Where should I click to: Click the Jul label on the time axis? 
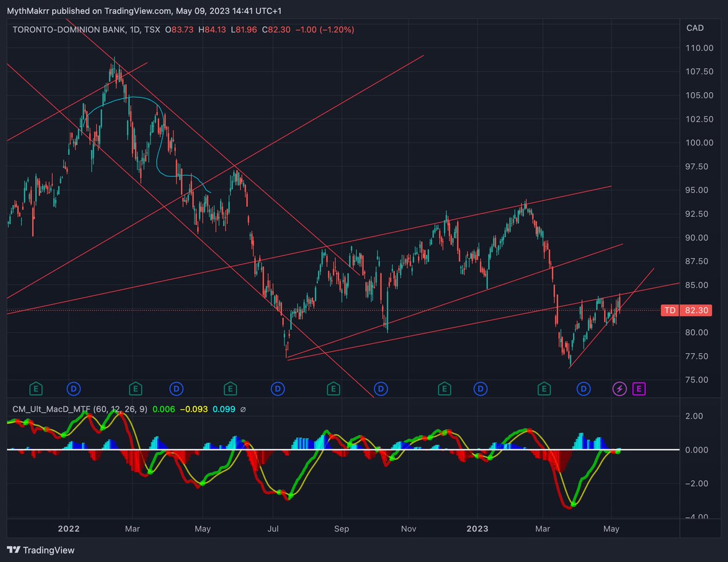(273, 529)
